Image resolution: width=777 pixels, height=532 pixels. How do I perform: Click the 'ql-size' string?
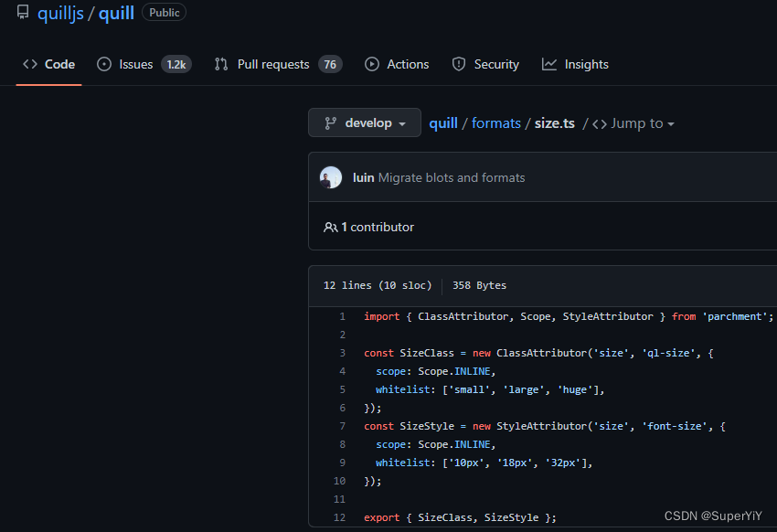[668, 353]
